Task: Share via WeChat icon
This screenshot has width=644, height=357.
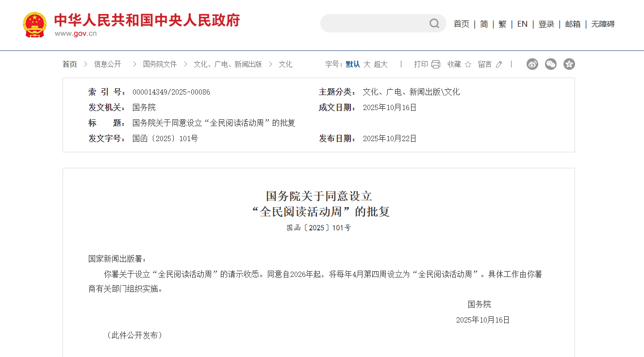Action: [x=551, y=64]
